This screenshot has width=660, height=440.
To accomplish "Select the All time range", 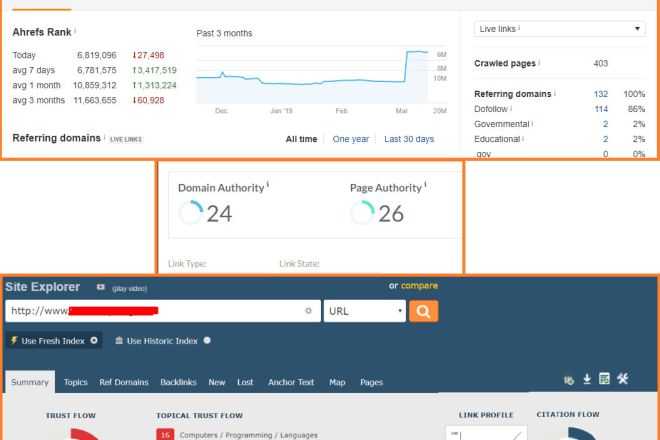I will tap(301, 139).
